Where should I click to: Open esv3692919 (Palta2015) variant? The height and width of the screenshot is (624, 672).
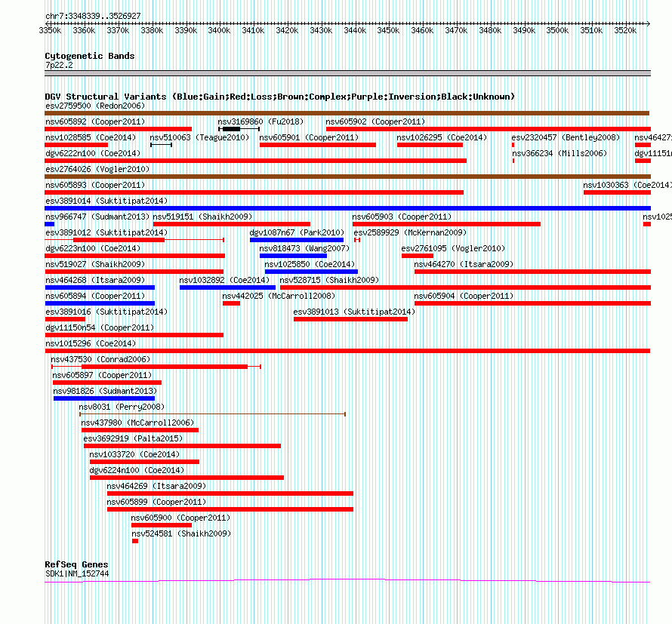[134, 438]
